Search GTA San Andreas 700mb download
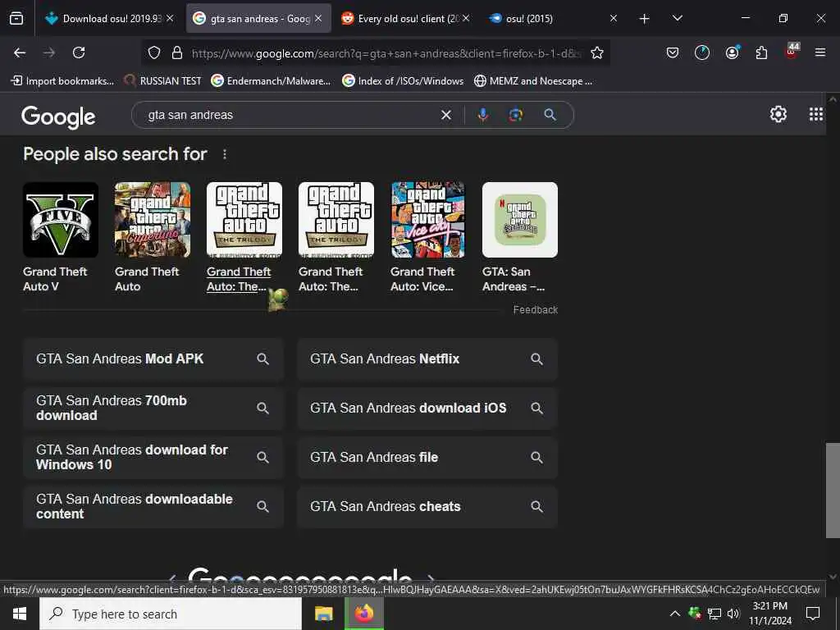Viewport: 840px width, 630px height. tap(153, 409)
